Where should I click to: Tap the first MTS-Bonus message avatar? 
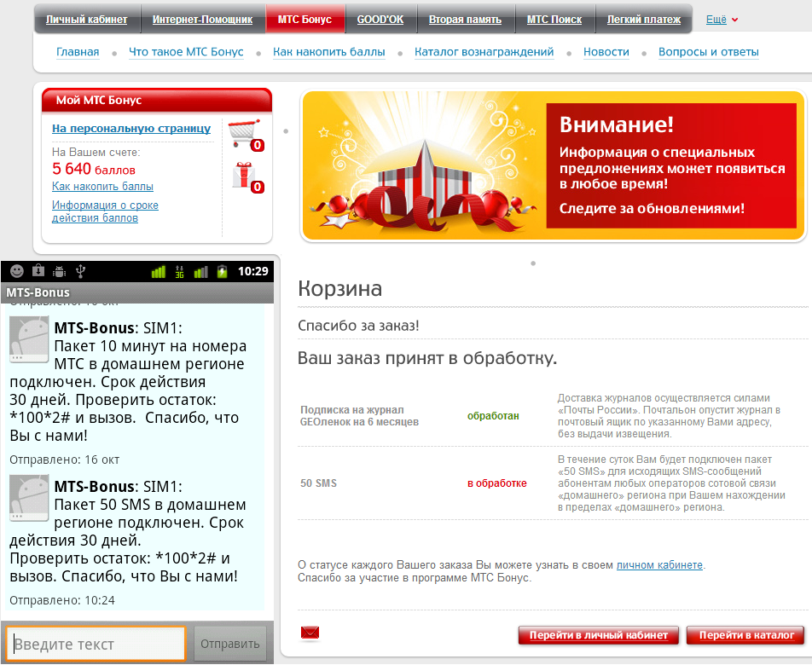[x=28, y=340]
